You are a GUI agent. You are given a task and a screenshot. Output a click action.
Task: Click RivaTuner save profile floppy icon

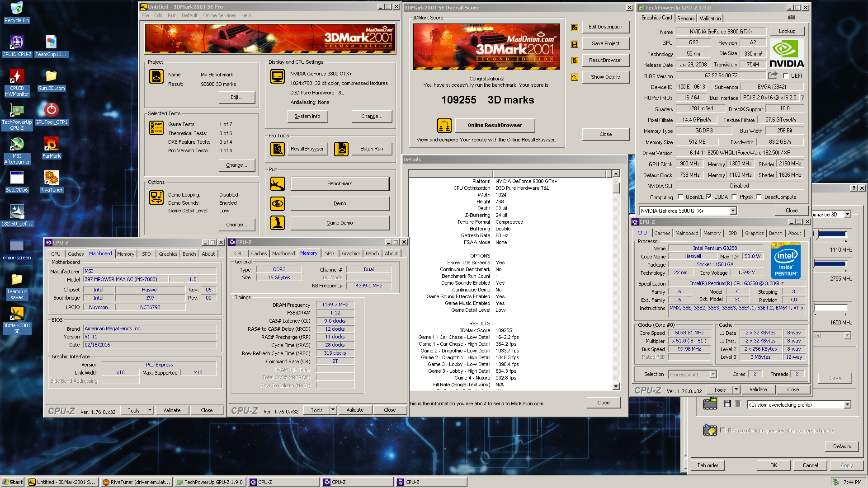[x=727, y=404]
